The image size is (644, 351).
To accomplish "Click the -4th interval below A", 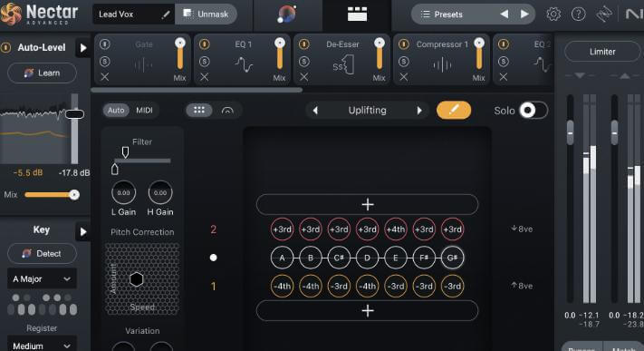I will [x=283, y=286].
